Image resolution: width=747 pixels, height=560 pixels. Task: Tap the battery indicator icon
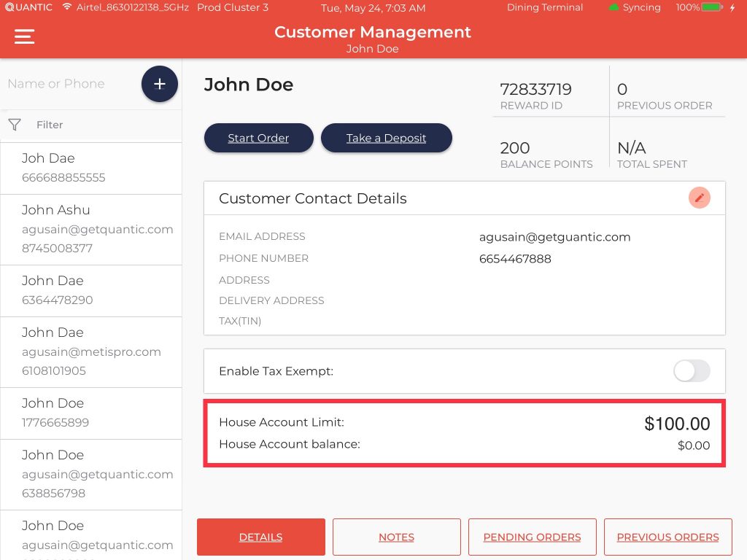(x=712, y=7)
